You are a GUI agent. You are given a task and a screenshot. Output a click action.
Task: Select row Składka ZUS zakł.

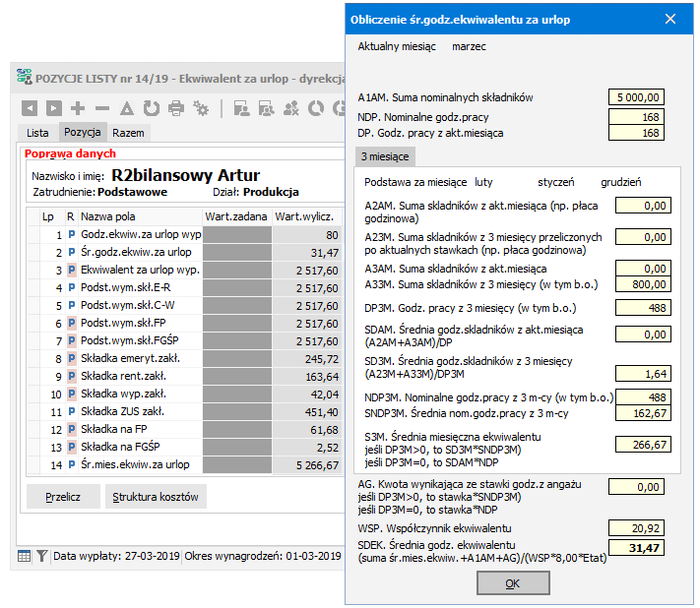185,411
